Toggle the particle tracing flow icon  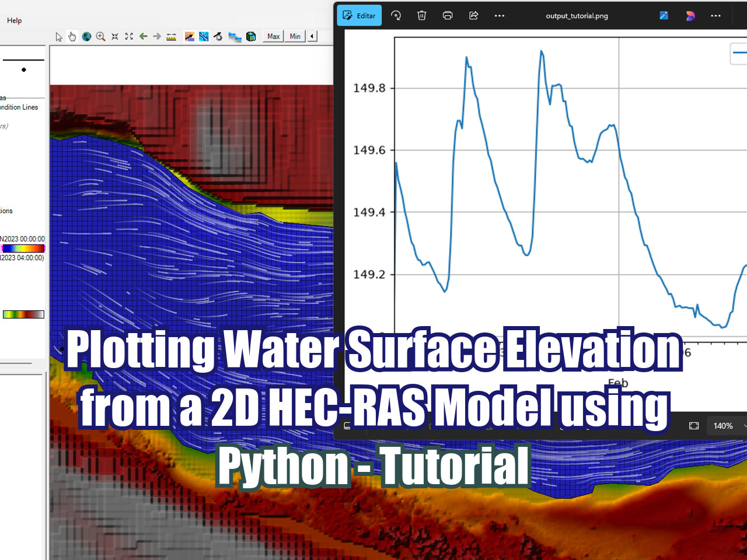204,37
